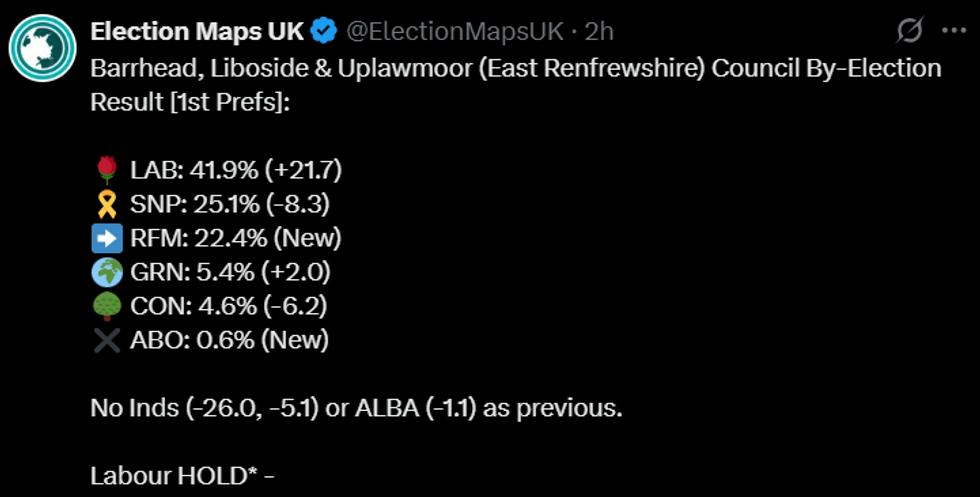Click the tree emoji beside CON

click(105, 307)
